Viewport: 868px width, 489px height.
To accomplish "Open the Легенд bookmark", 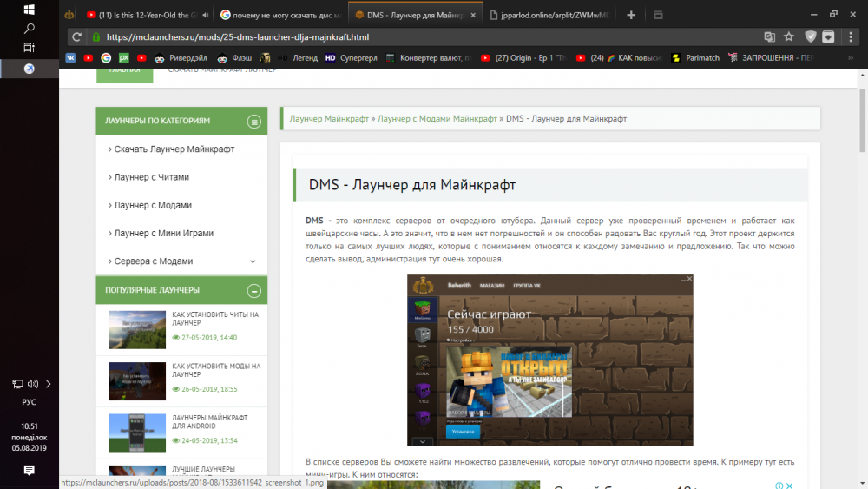I will pos(298,57).
